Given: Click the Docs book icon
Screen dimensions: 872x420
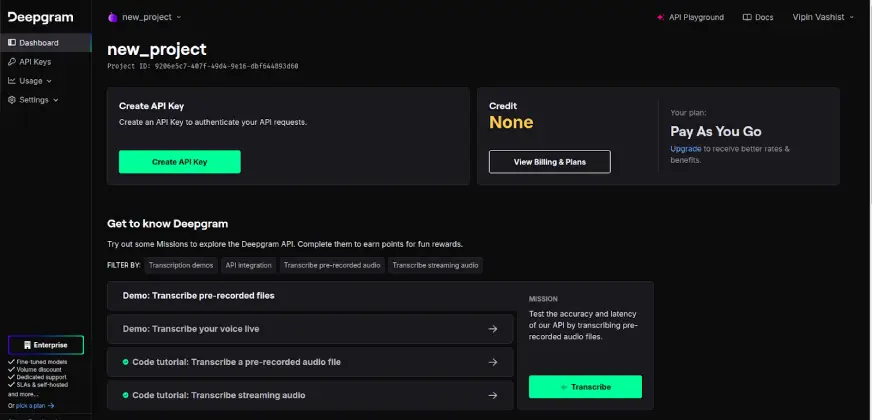Looking at the screenshot, I should [x=747, y=17].
